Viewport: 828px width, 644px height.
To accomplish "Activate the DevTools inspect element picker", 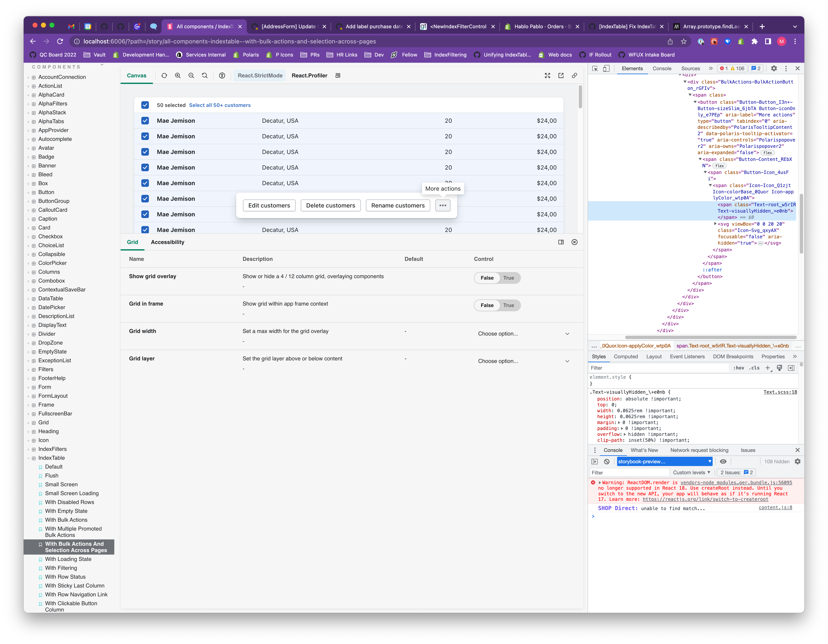I will [x=595, y=69].
